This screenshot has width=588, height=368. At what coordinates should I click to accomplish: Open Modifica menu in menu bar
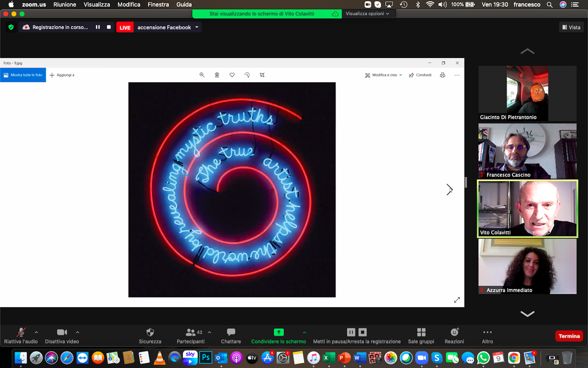[129, 5]
